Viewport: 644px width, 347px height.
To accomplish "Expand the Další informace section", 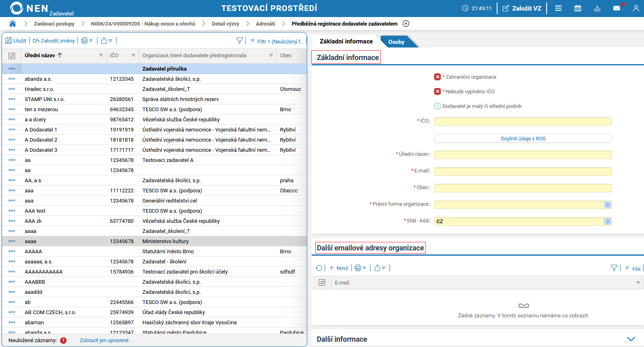I will 631,339.
